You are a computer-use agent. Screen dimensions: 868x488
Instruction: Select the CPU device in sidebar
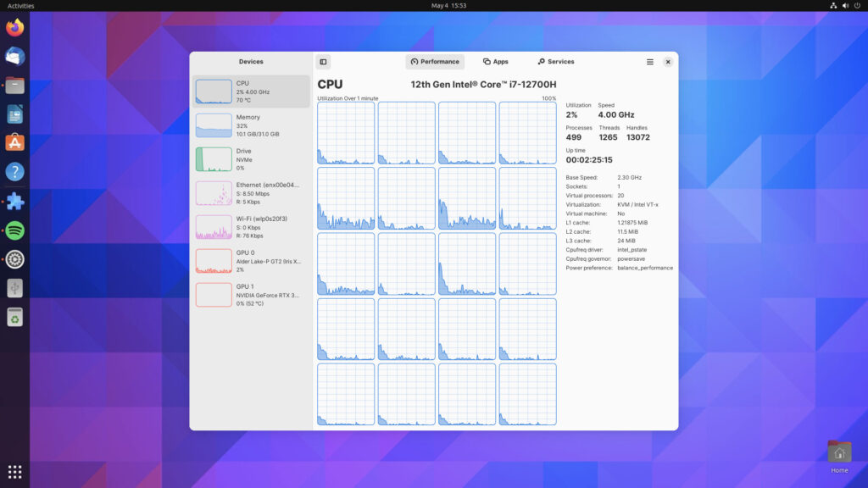pos(251,91)
